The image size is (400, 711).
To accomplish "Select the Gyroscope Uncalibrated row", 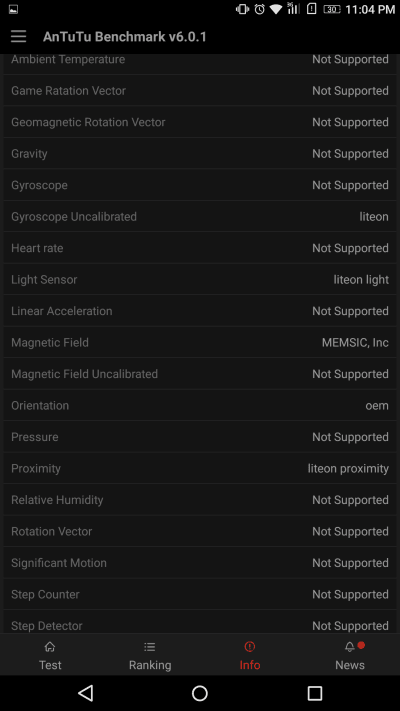I will pyautogui.click(x=200, y=216).
